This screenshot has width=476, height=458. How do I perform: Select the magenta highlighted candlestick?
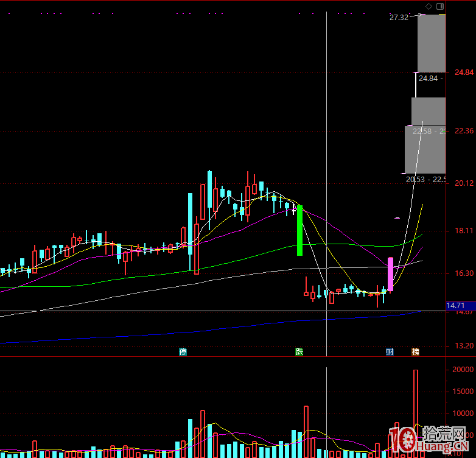(x=390, y=274)
